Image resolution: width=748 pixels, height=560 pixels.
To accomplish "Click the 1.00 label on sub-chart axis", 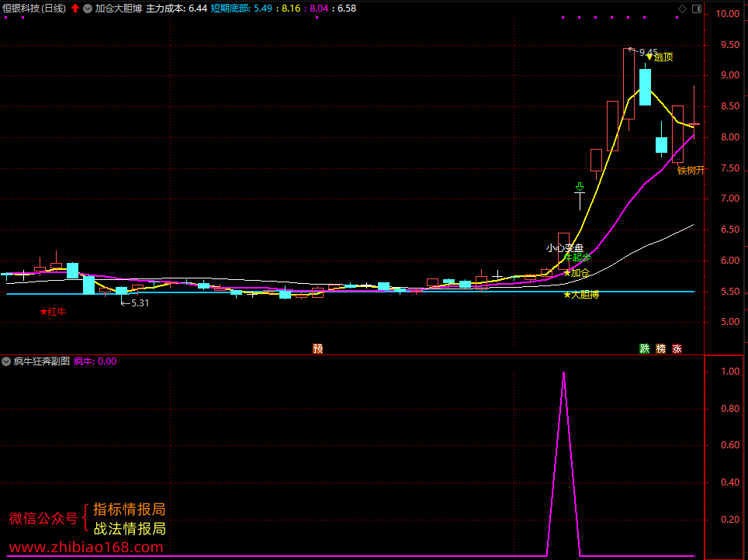I will coord(730,371).
